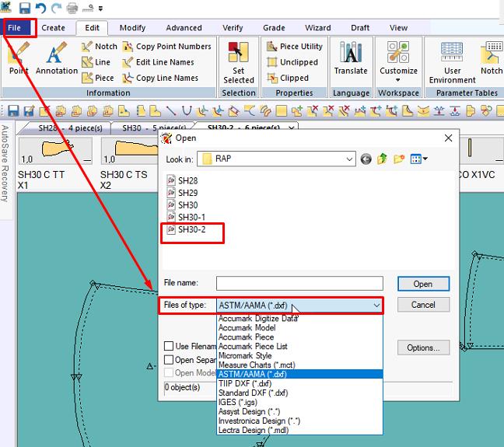Choose the Piece information tool
The width and height of the screenshot is (504, 447).
(98, 78)
